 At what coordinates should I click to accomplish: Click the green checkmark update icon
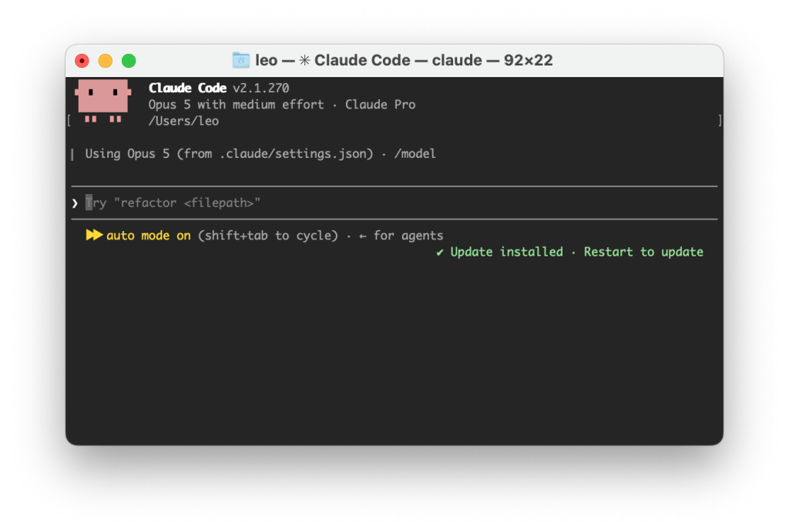440,253
